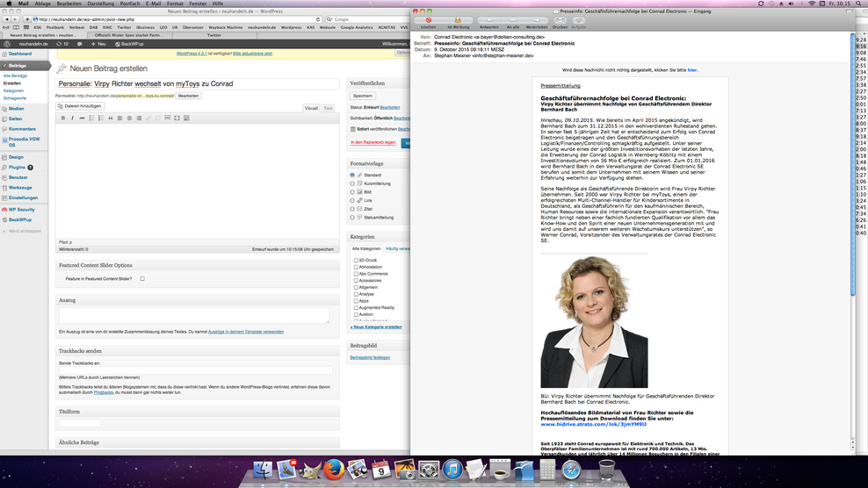Open comments bubble in WordPress admin bar
The height and width of the screenshot is (488, 868).
pyautogui.click(x=79, y=44)
